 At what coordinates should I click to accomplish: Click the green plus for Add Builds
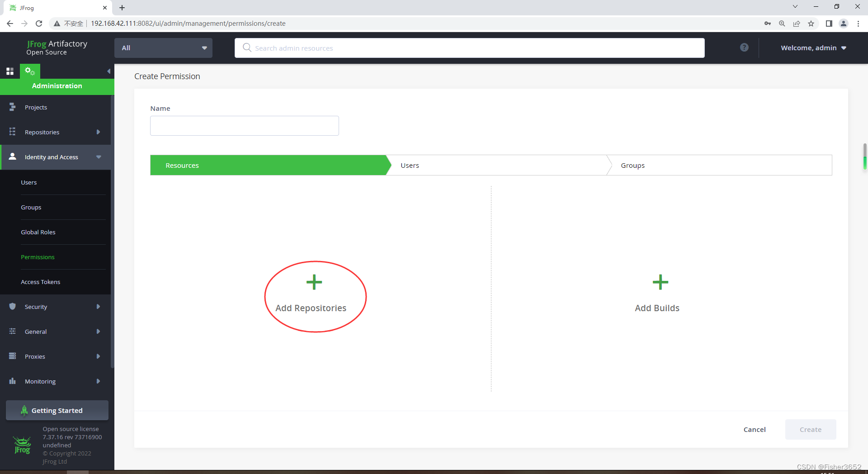pos(660,282)
